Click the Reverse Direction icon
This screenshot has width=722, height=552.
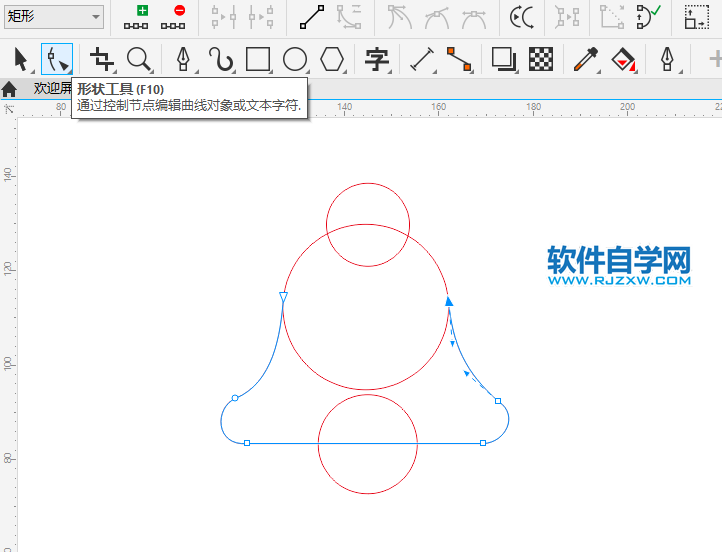point(522,17)
